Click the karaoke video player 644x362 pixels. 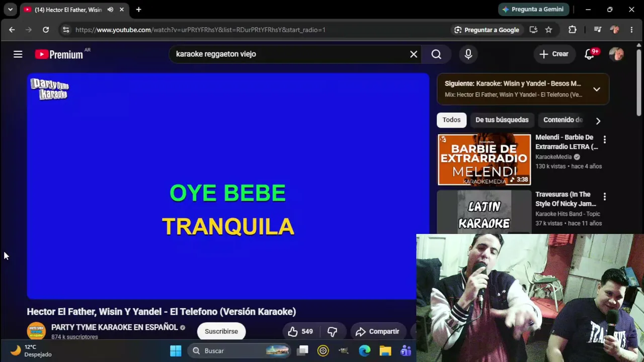[x=228, y=186]
